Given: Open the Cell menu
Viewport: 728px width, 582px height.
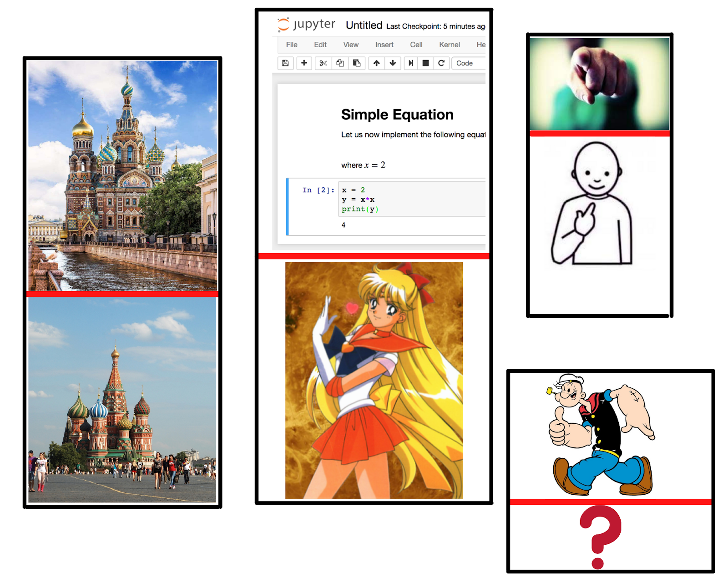Looking at the screenshot, I should pyautogui.click(x=416, y=45).
